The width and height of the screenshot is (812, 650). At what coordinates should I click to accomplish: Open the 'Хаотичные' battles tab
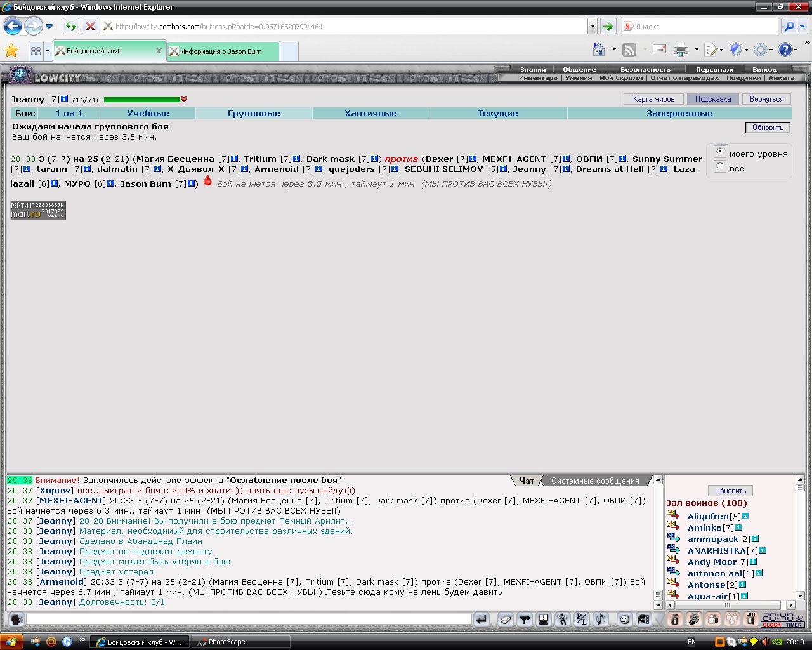tap(370, 113)
